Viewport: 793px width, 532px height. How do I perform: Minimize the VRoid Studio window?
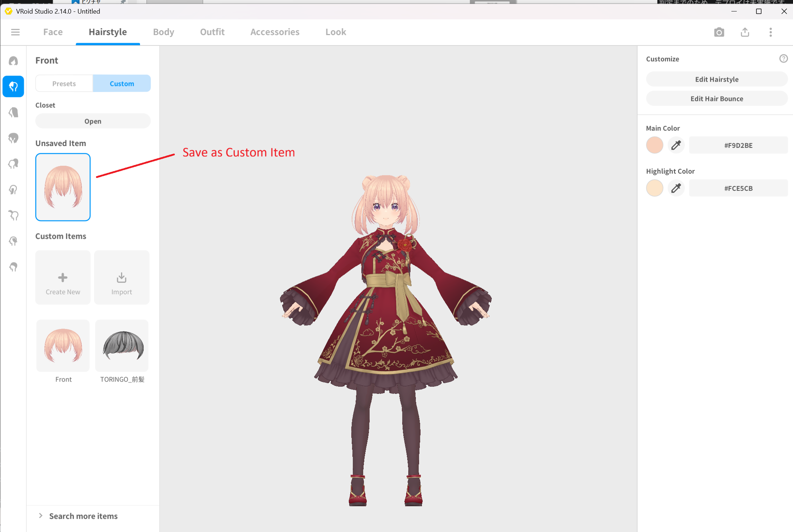pyautogui.click(x=734, y=11)
